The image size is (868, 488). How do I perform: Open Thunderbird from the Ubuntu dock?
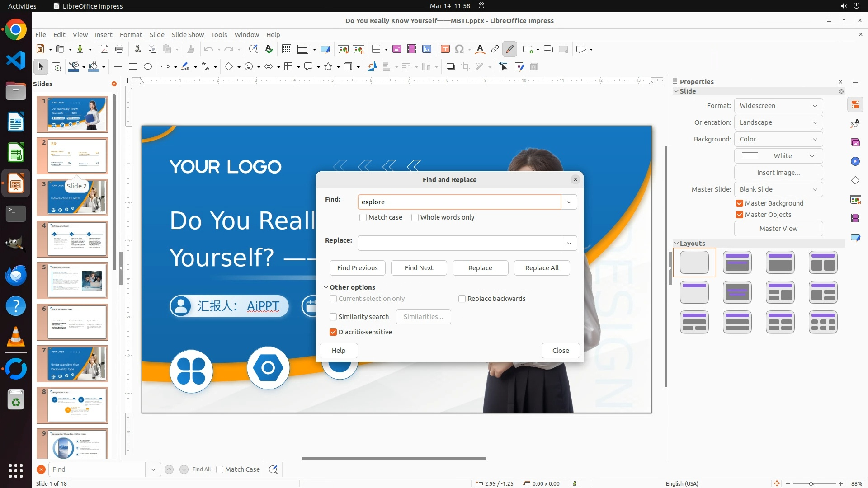16,275
